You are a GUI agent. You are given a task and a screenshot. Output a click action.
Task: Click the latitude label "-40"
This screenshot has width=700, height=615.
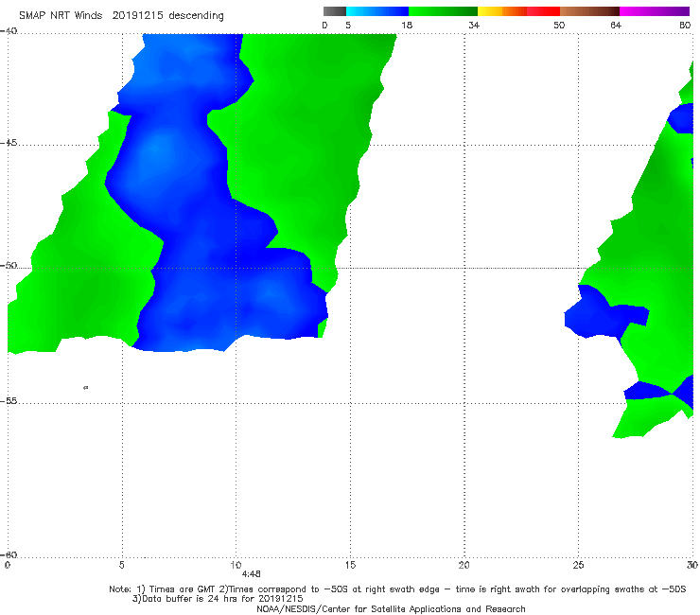[x=9, y=31]
